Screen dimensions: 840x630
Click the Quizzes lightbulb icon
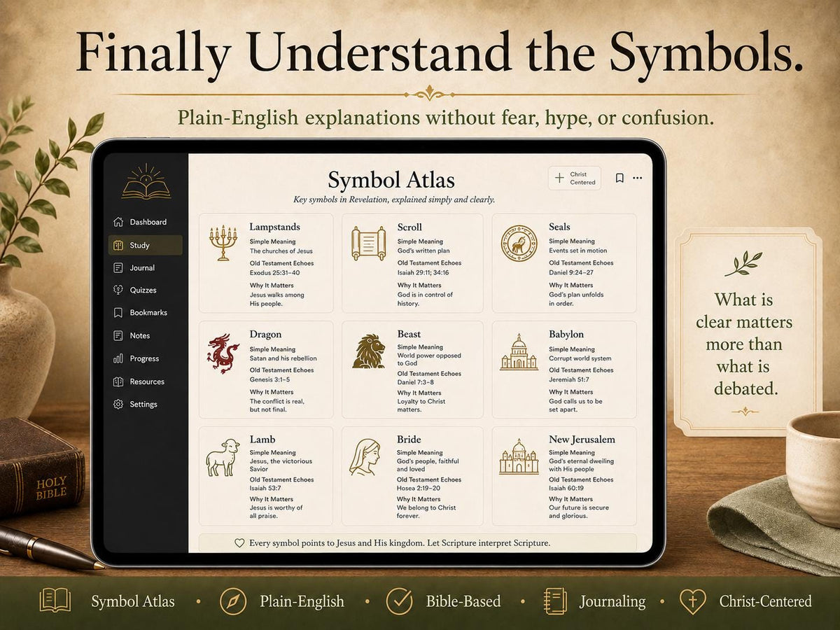point(118,290)
